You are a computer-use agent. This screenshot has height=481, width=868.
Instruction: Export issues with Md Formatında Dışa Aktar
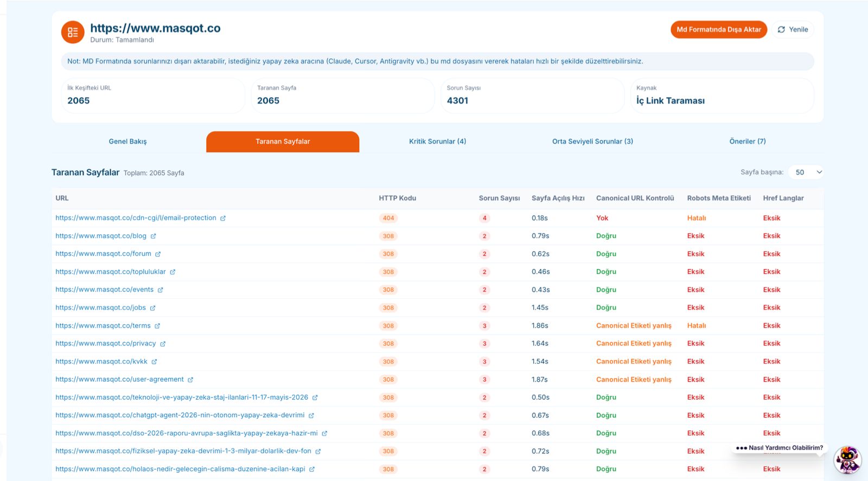[719, 29]
